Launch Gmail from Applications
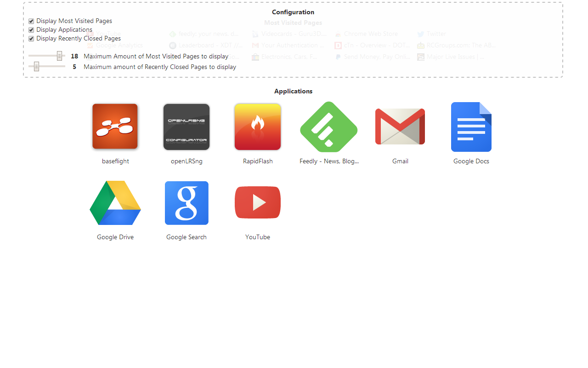The height and width of the screenshot is (368, 588). (400, 127)
